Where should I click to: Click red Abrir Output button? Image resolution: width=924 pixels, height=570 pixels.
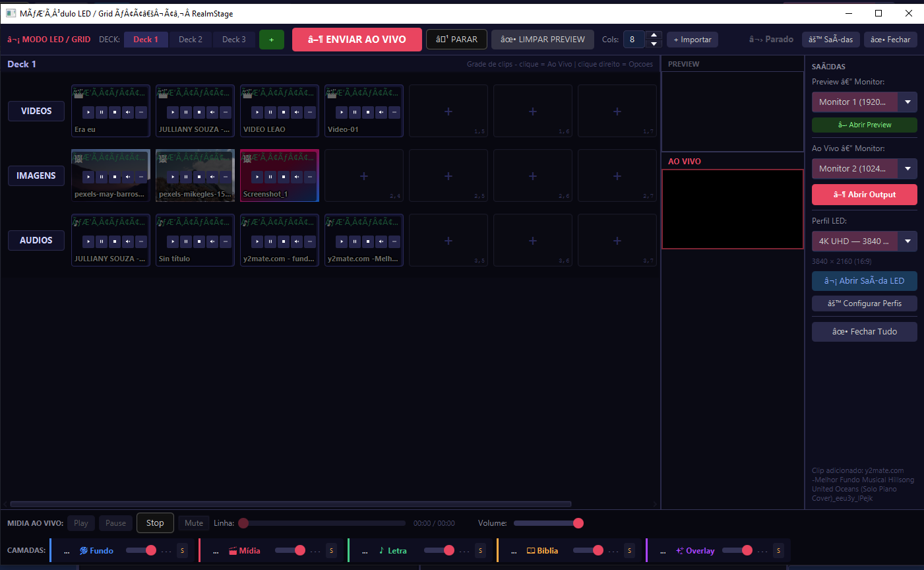click(865, 195)
